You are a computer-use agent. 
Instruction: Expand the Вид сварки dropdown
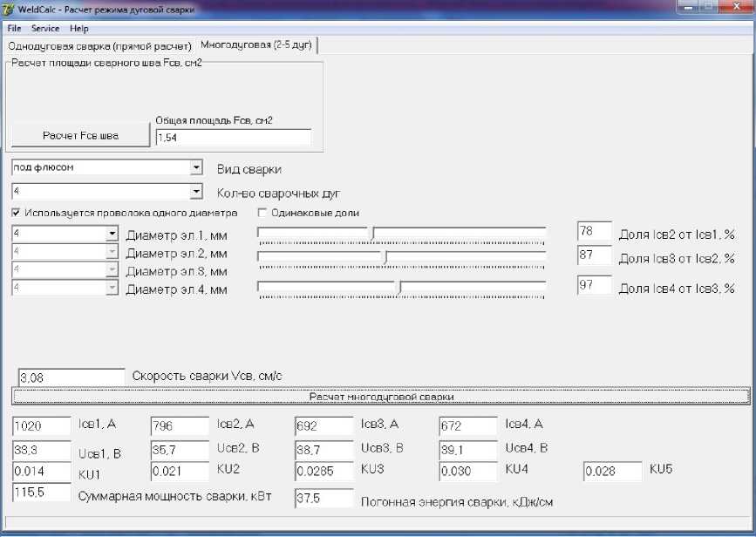[196, 167]
